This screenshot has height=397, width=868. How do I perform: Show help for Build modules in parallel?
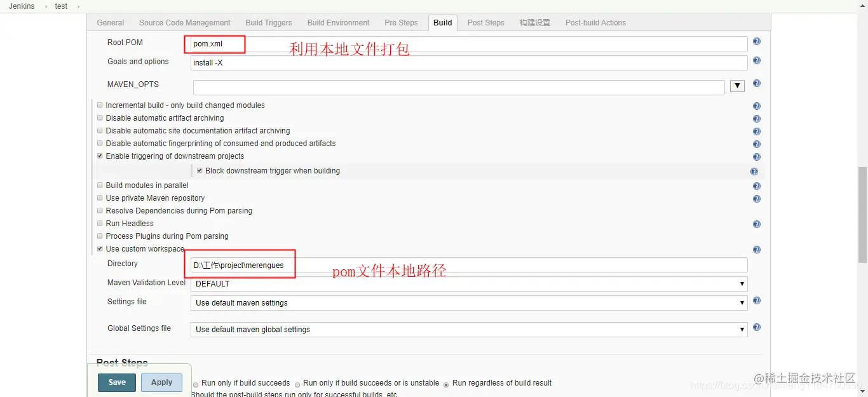pos(757,186)
